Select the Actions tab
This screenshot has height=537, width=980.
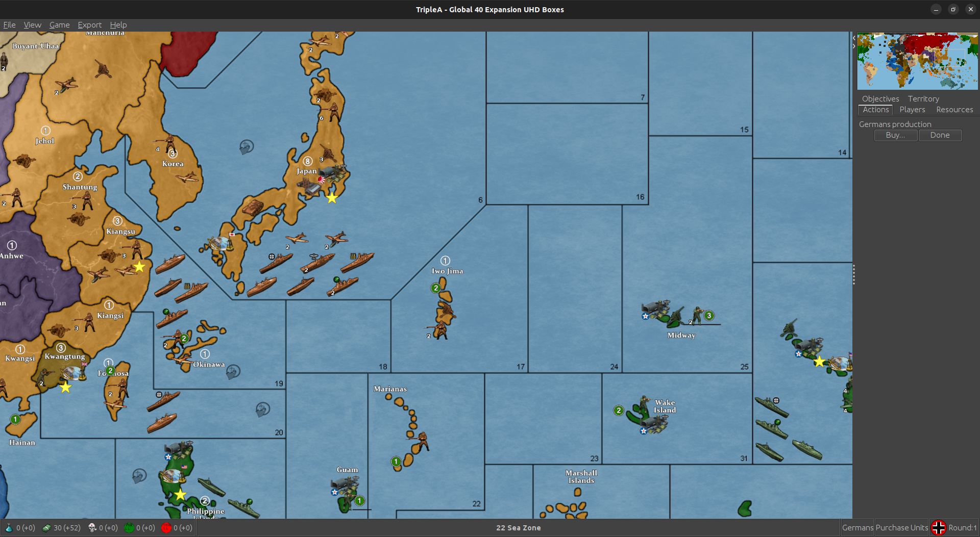click(x=875, y=110)
